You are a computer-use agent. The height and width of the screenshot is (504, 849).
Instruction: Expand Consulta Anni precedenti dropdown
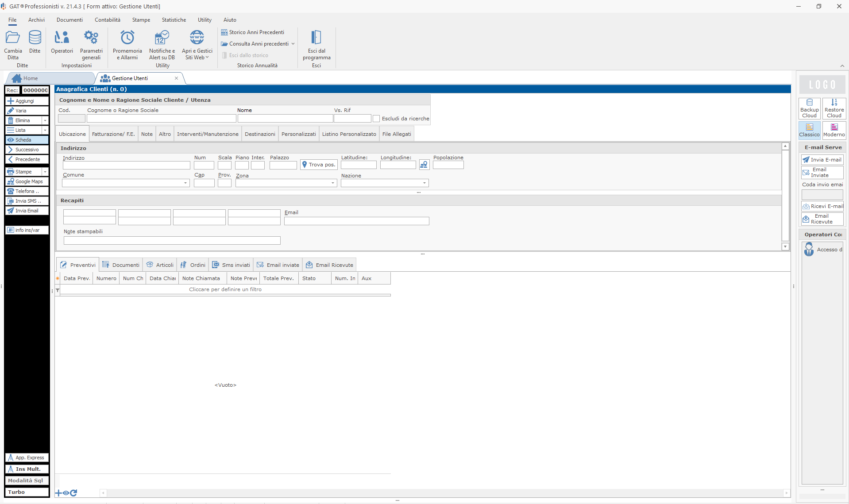click(x=293, y=44)
